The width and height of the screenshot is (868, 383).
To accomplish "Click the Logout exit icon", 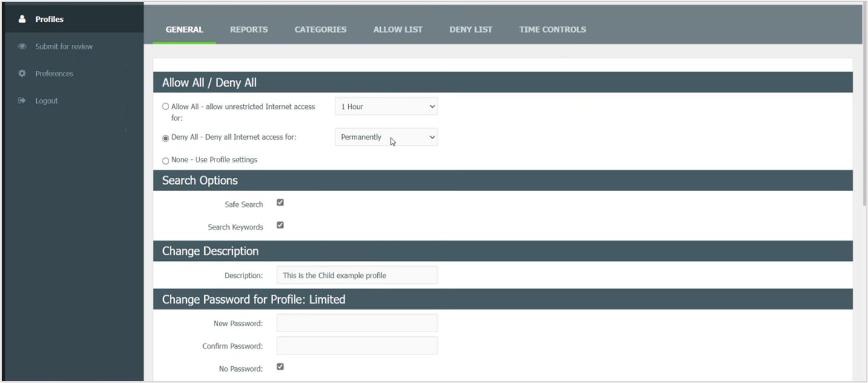I will [x=22, y=101].
